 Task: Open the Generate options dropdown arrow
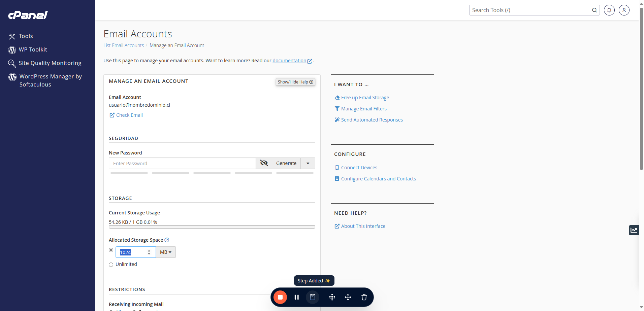(308, 163)
